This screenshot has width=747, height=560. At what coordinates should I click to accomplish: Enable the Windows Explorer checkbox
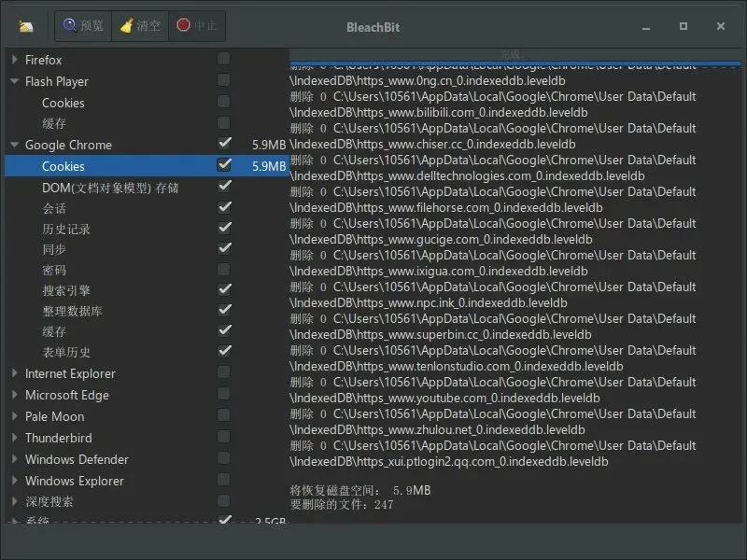tap(223, 480)
